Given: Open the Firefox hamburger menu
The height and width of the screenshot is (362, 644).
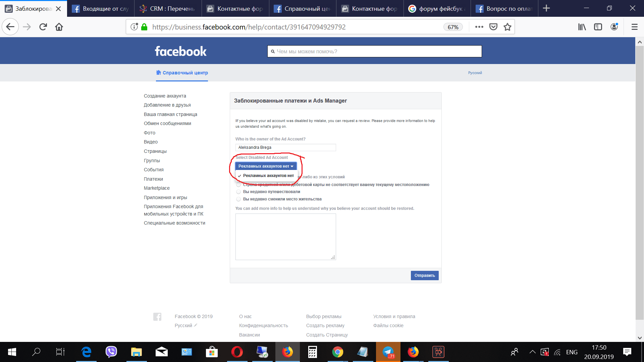Looking at the screenshot, I should tap(634, 27).
